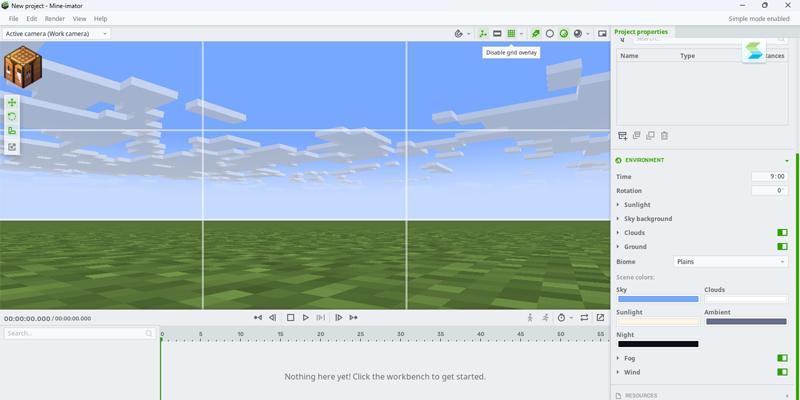Toggle timeline loop icon
The height and width of the screenshot is (400, 800).
tap(584, 317)
